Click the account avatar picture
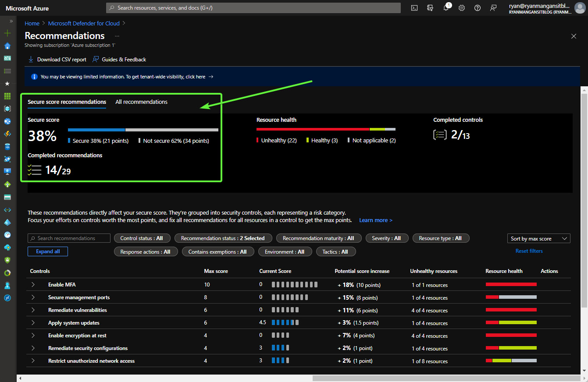The image size is (588, 382). point(580,8)
